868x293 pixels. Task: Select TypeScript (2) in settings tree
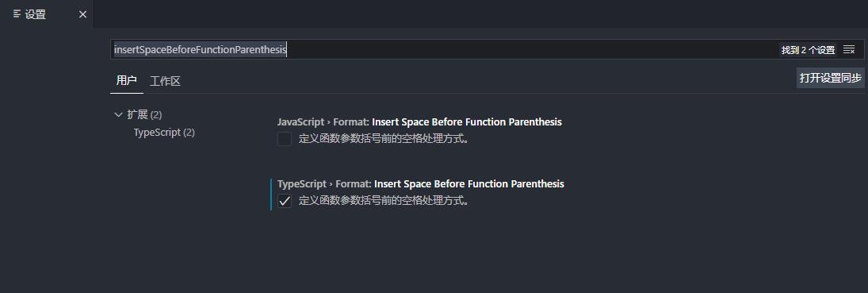tap(164, 133)
